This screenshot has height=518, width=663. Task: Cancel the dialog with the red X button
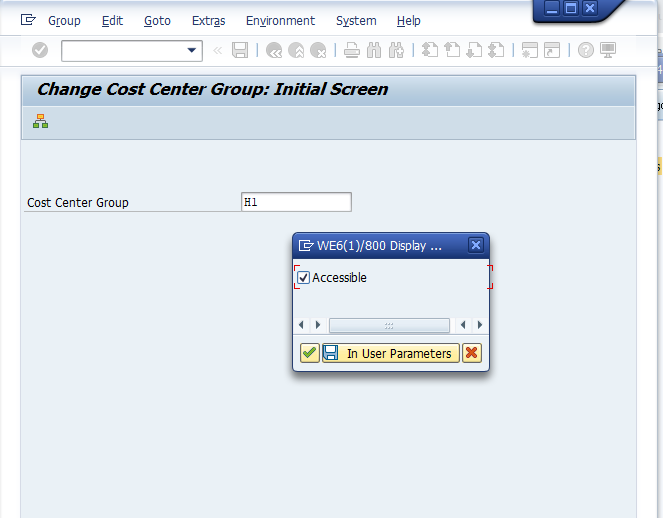click(x=472, y=353)
